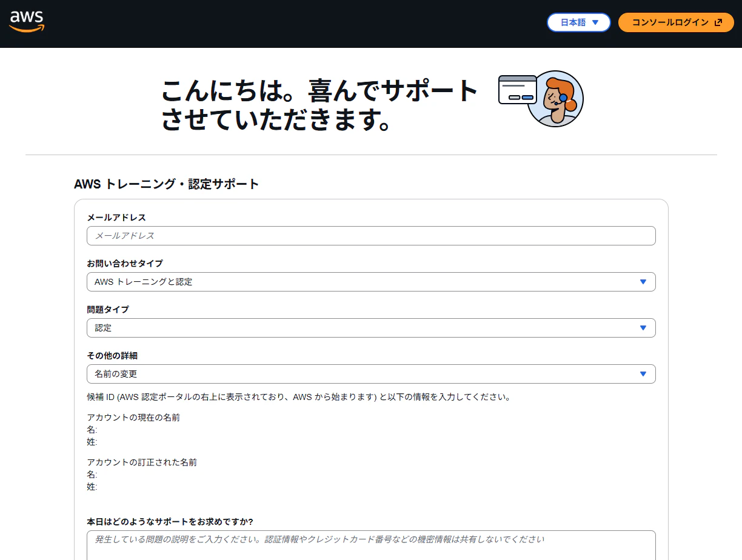Open the お問い合わせタイプ dropdown
This screenshot has height=560, width=742.
click(371, 282)
